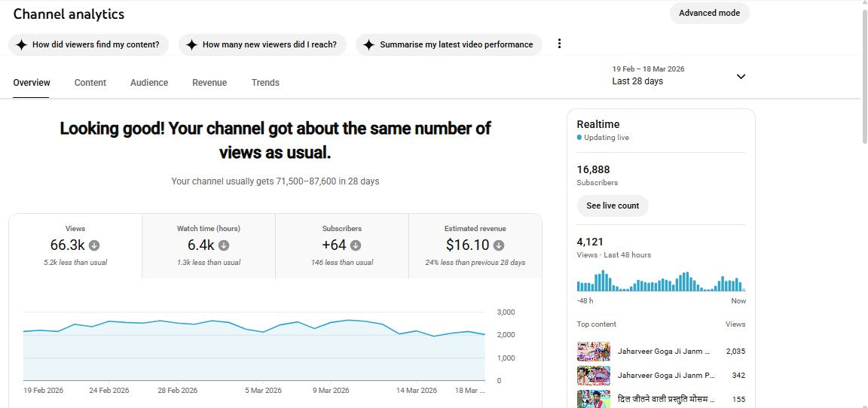Switch to the Audience tab
868x408 pixels.
click(x=149, y=83)
